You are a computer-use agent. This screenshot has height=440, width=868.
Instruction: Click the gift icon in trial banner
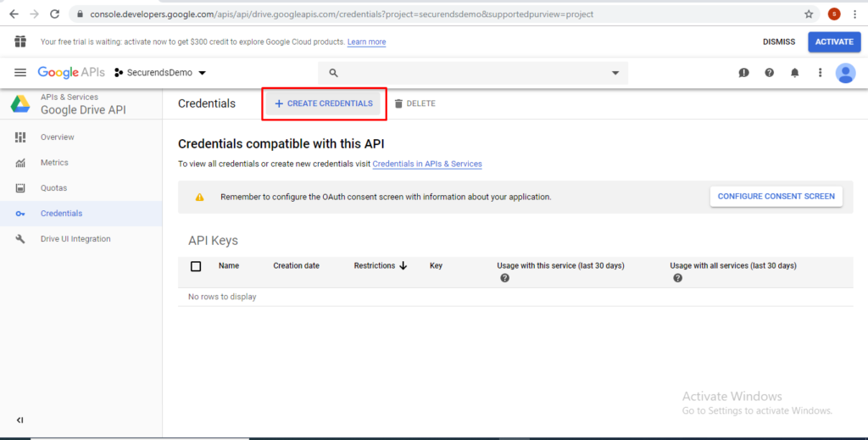pyautogui.click(x=20, y=42)
